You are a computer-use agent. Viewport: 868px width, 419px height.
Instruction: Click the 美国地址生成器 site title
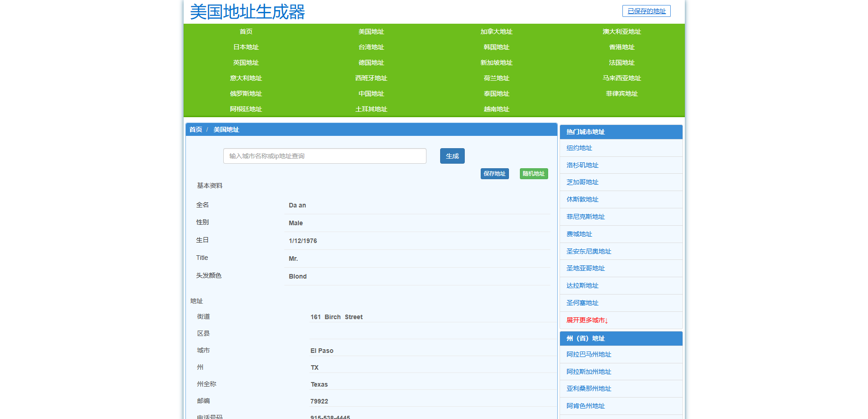pyautogui.click(x=247, y=12)
